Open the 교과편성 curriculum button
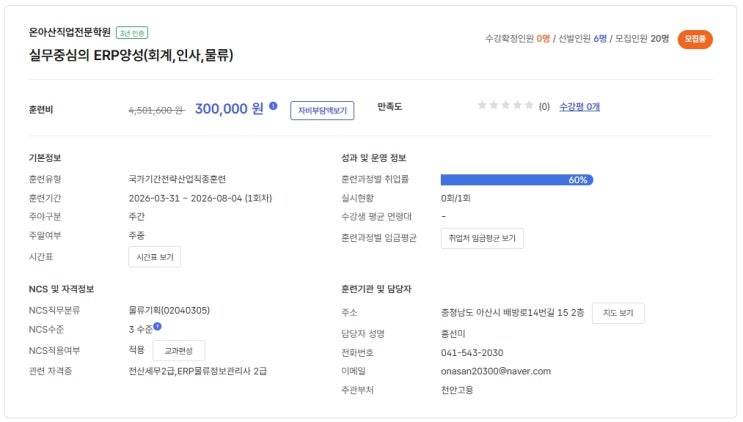 pos(179,350)
